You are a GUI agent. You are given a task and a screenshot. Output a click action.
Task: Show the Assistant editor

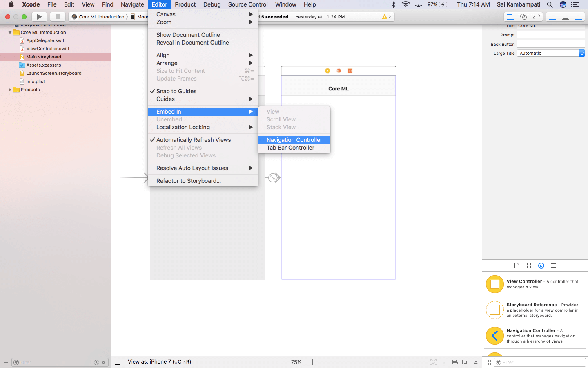coord(523,17)
